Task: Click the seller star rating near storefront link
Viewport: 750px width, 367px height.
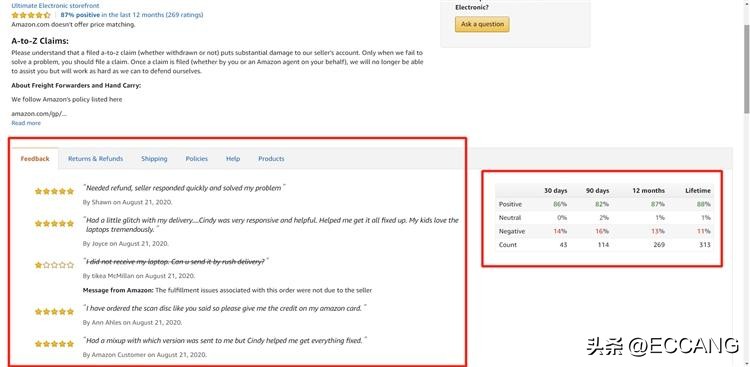Action: 31,15
